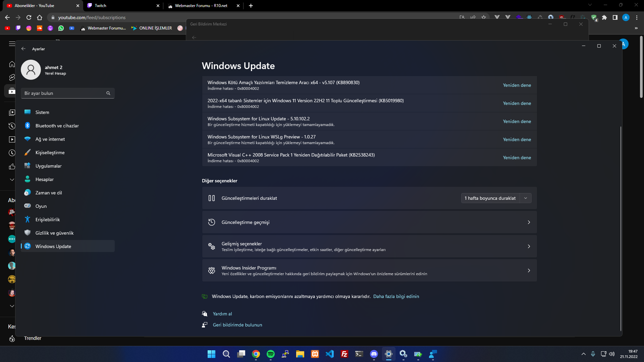Open the clock showing 19:47

(x=629, y=354)
